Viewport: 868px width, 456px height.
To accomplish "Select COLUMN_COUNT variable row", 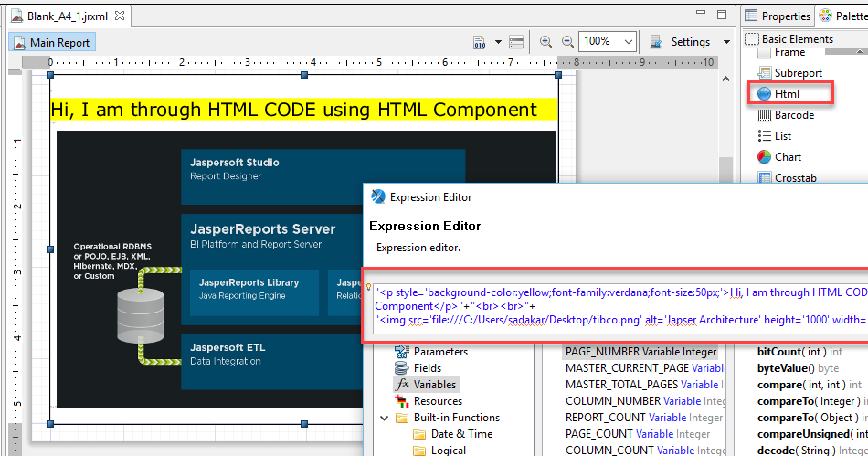I will 643,450.
